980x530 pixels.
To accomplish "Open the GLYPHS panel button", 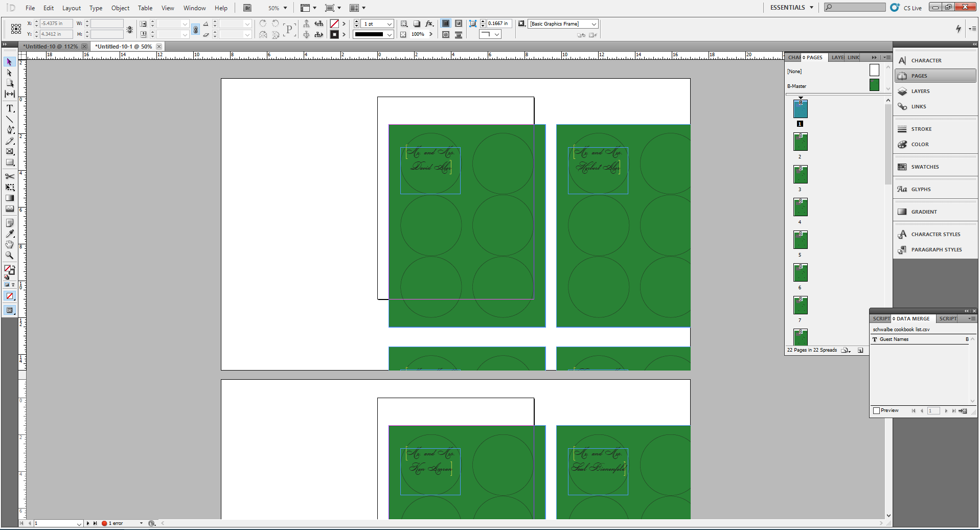I will tap(935, 189).
